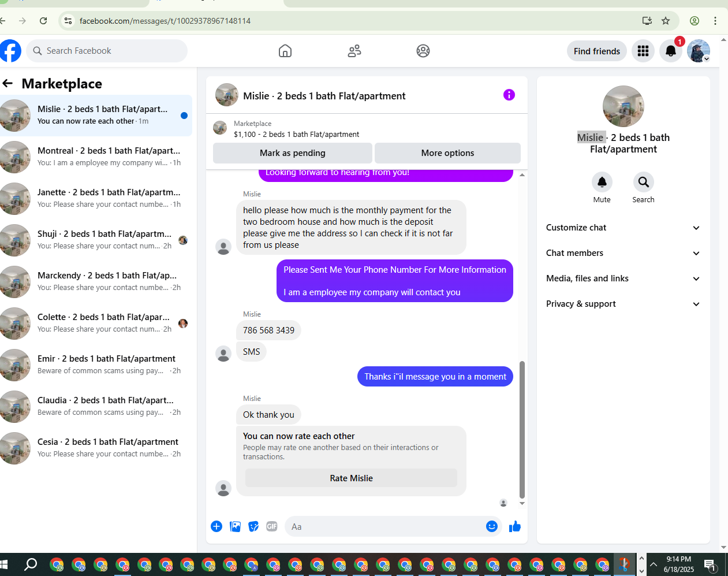Open the emoji picker smiley
The image size is (728, 576).
tap(492, 526)
